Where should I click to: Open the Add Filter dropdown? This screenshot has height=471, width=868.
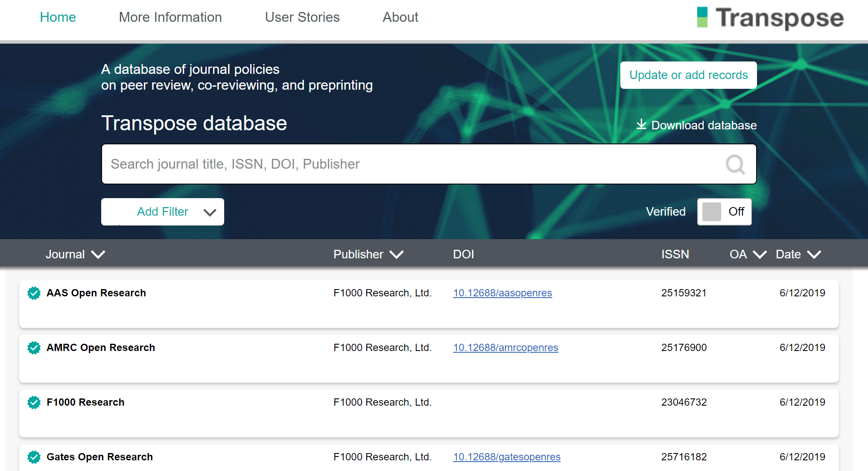(162, 211)
